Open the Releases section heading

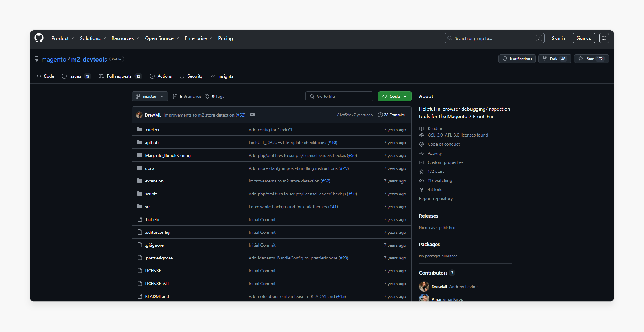pyautogui.click(x=428, y=216)
